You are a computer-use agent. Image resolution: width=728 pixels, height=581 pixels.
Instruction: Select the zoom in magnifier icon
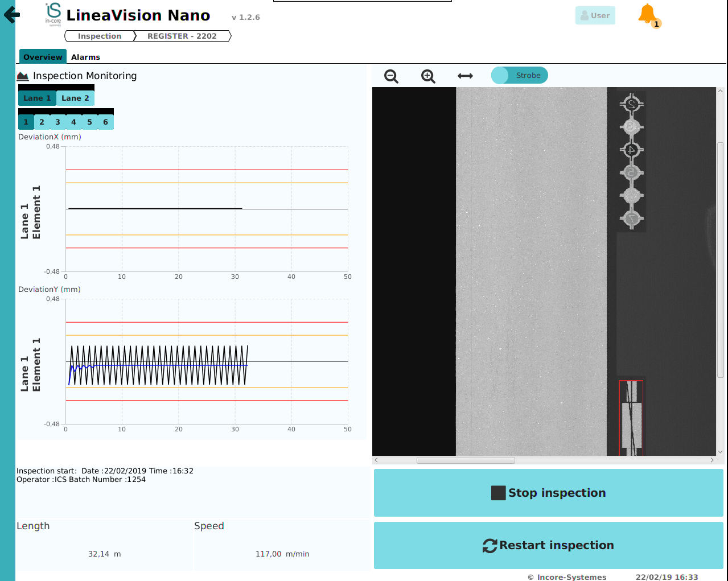coord(427,75)
